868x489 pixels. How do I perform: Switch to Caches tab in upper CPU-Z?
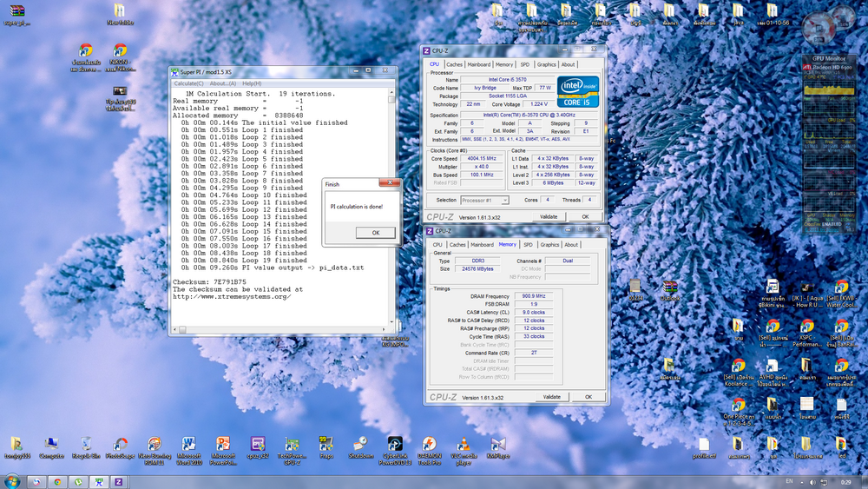(x=454, y=64)
